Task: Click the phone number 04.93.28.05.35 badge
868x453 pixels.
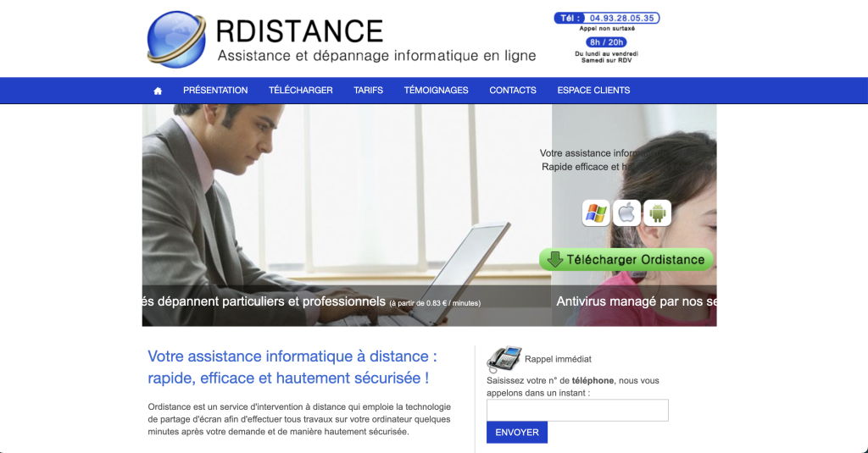Action: pos(607,19)
